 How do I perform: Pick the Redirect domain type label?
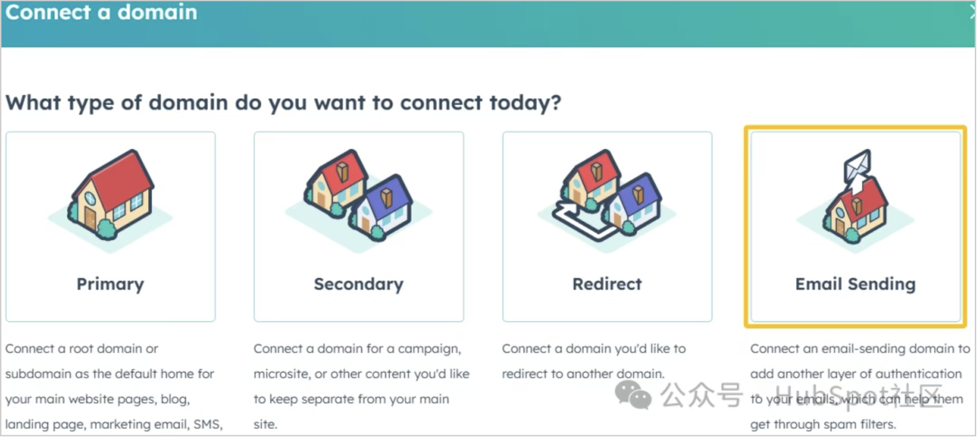tap(607, 284)
